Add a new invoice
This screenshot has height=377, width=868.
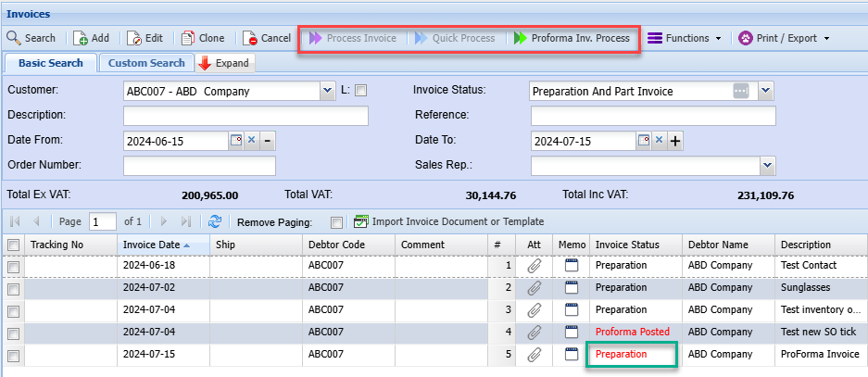[92, 38]
